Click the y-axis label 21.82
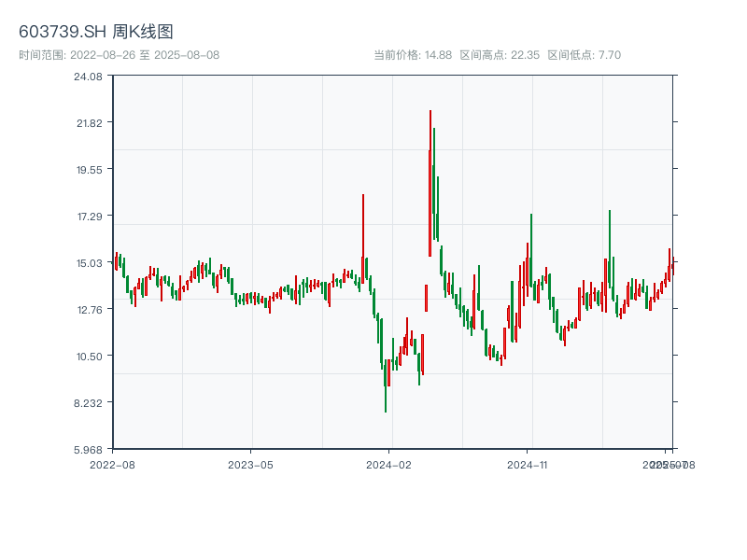 [x=90, y=123]
